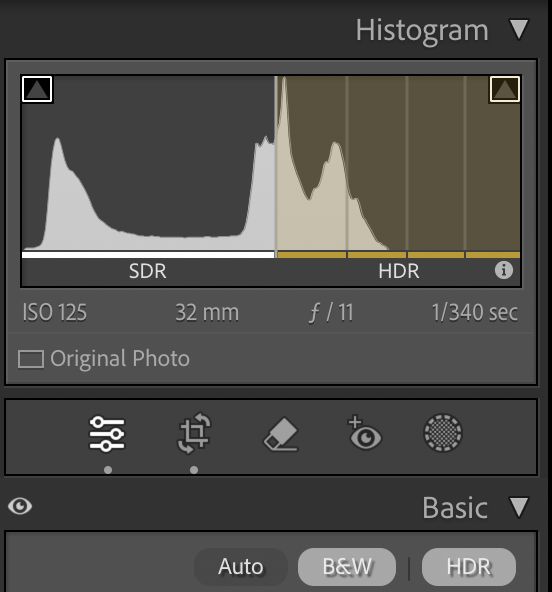The image size is (552, 592).
Task: Click the Histogram panel title
Action: (x=422, y=31)
